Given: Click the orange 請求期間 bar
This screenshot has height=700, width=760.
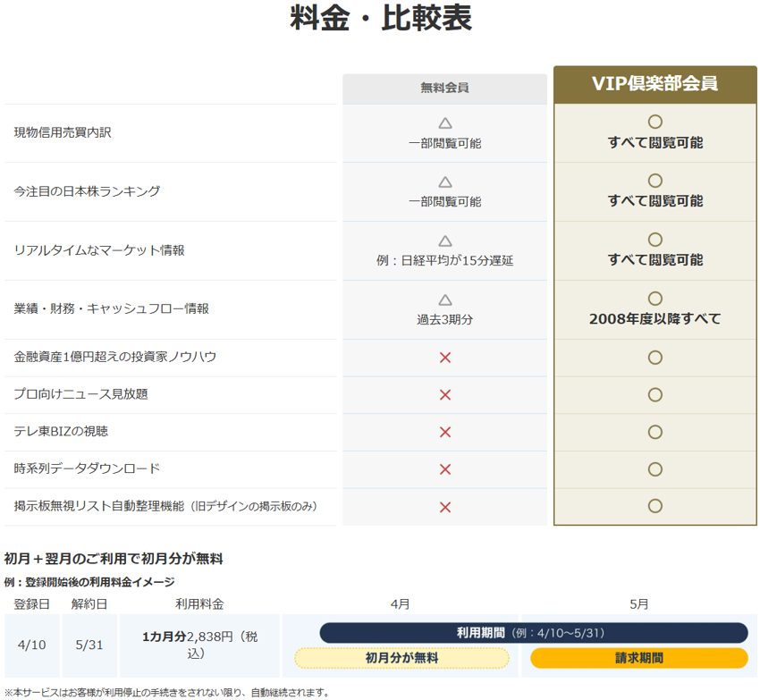Looking at the screenshot, I should coord(638,658).
